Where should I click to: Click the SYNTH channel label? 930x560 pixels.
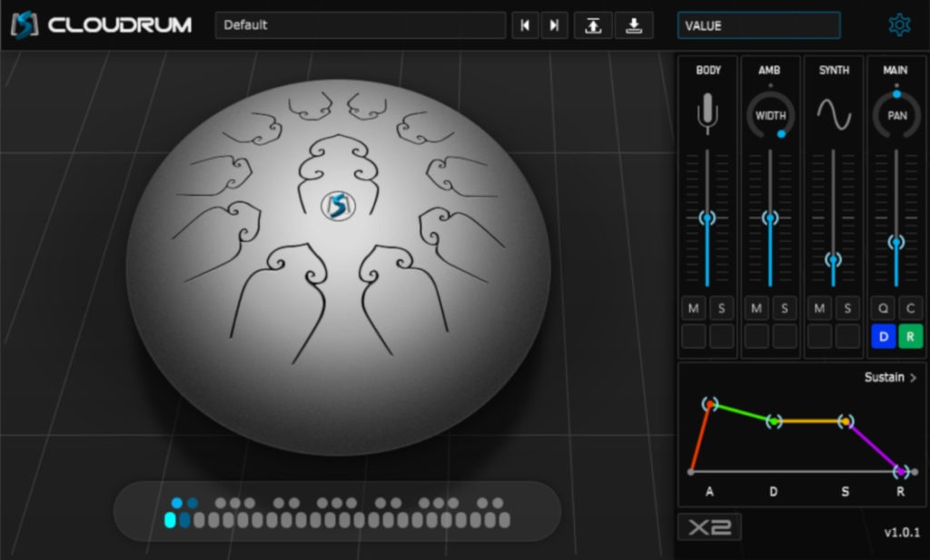coord(834,71)
